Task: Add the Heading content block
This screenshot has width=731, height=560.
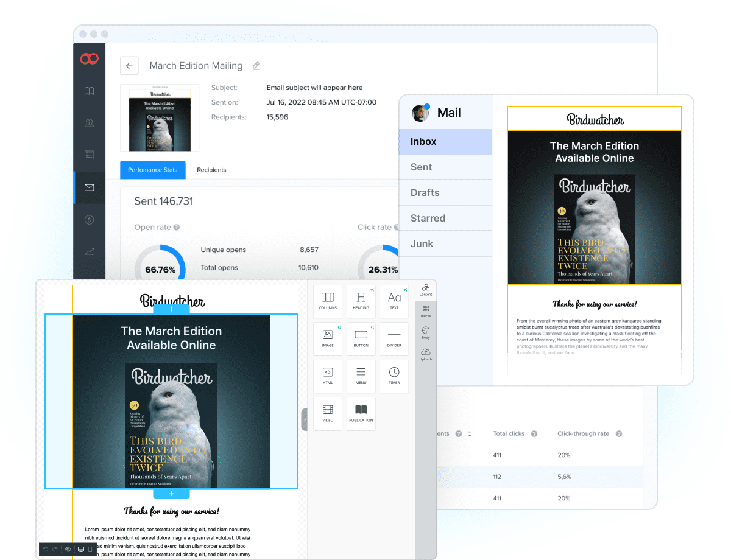Action: (361, 301)
